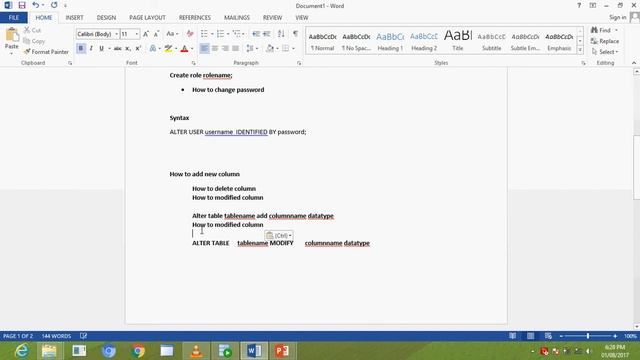Open the Paste options (Ctrl) dropdown
Screen dimensions: 640x360
pos(279,236)
